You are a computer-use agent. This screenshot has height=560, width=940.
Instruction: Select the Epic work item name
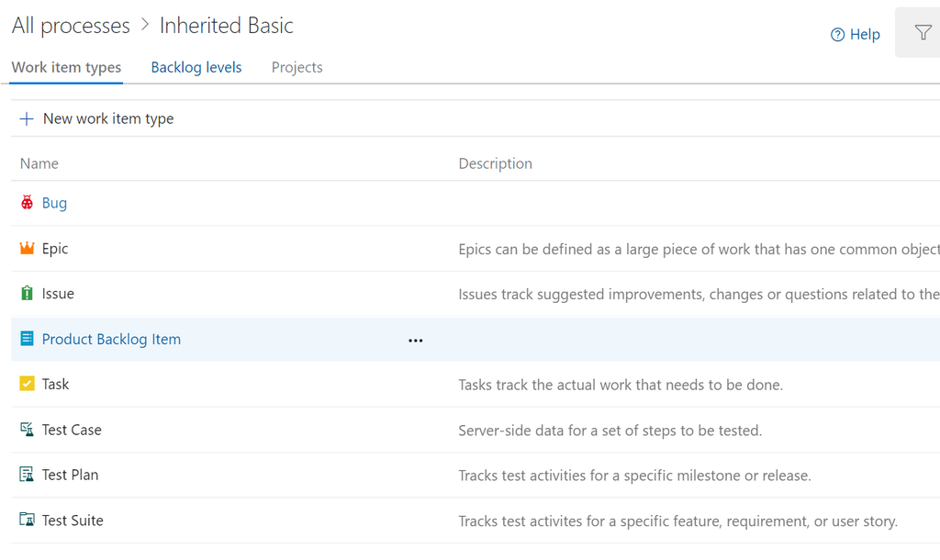click(55, 249)
